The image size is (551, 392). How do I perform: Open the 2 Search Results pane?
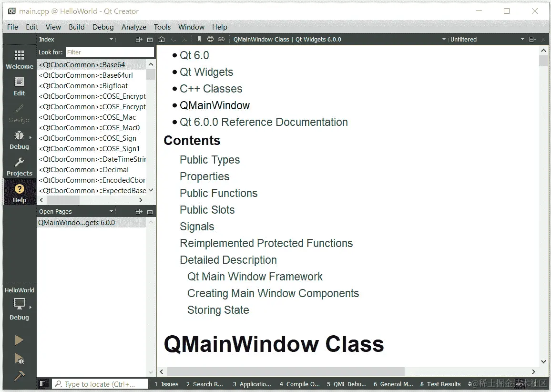pos(204,384)
